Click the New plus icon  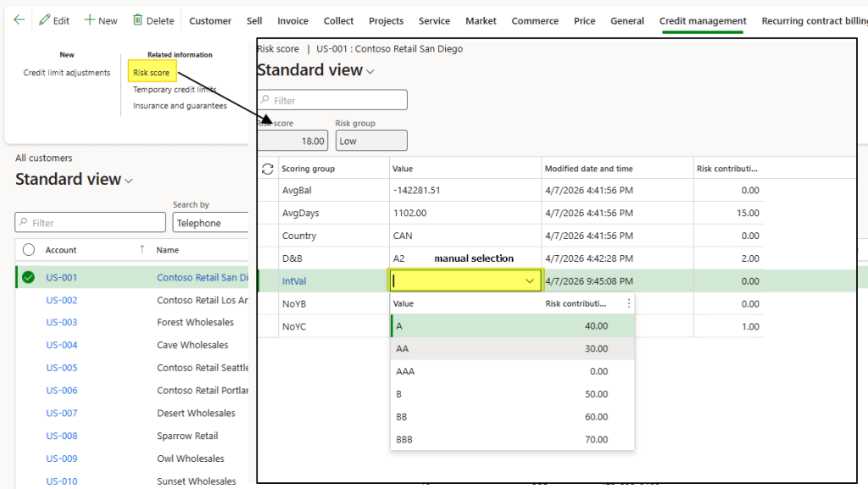90,20
